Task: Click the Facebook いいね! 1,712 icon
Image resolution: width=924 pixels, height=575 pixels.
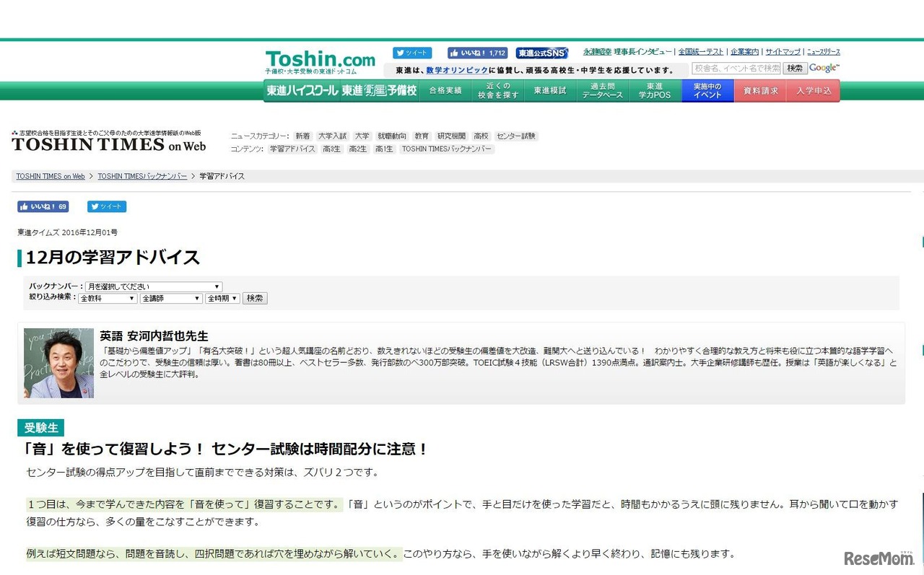Action: tap(476, 52)
